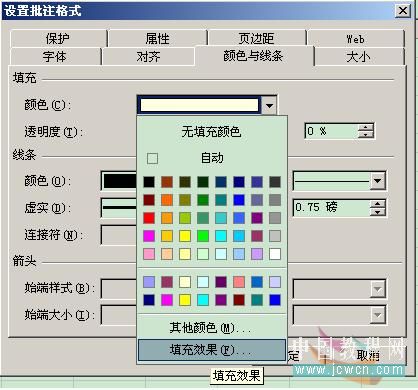This screenshot has width=418, height=390.
Task: Click the 0.75 磅 line weight field
Action: point(331,207)
